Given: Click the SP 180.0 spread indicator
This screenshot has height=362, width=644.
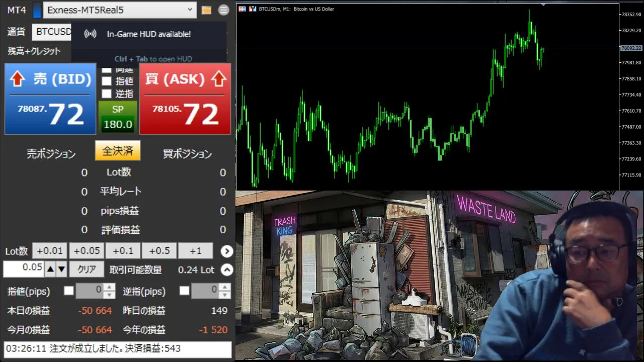Looking at the screenshot, I should point(118,117).
